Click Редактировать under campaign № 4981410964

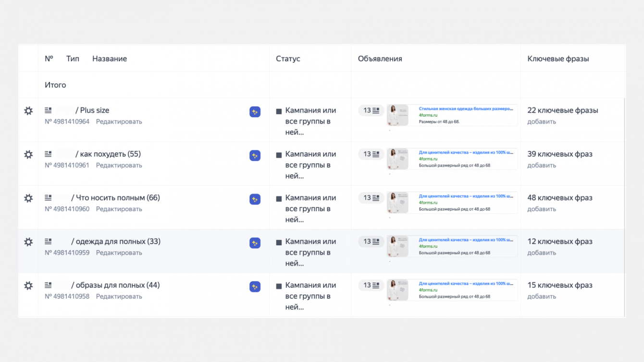(119, 122)
